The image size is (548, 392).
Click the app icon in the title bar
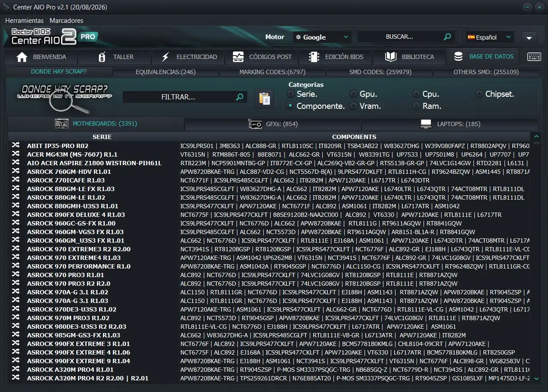6,7
